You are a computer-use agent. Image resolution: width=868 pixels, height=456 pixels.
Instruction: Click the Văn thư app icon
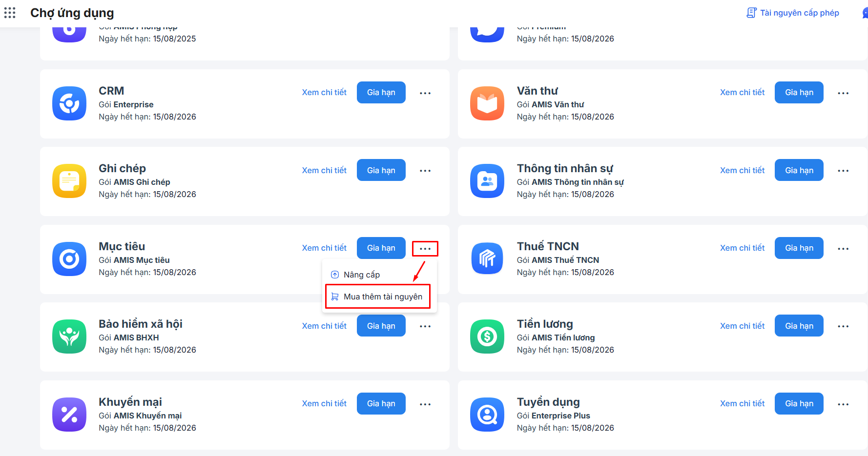[487, 103]
